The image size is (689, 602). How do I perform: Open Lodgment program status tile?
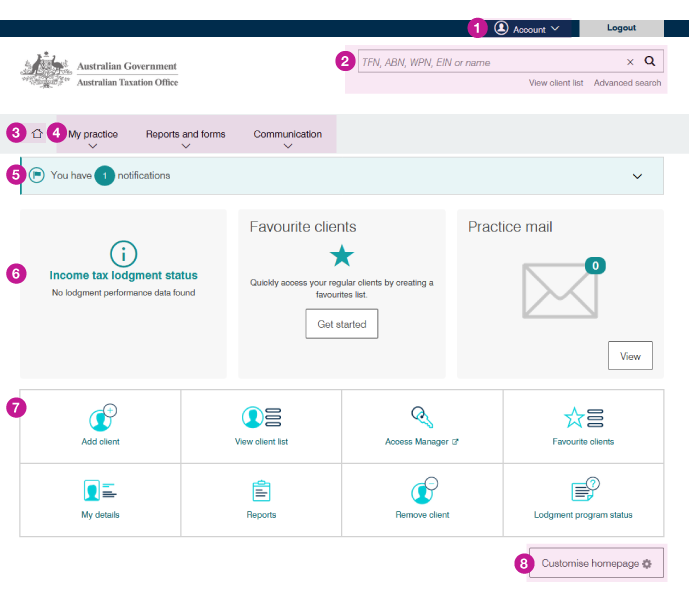click(x=583, y=499)
